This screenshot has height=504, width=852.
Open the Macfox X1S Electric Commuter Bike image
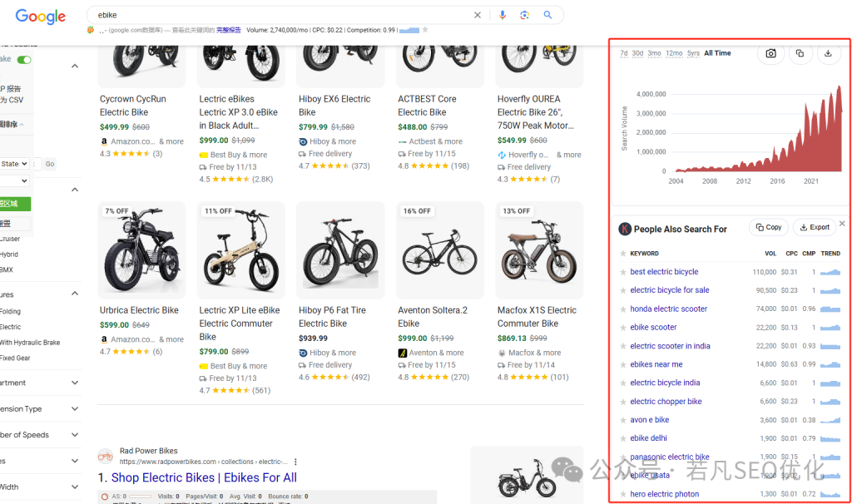539,250
